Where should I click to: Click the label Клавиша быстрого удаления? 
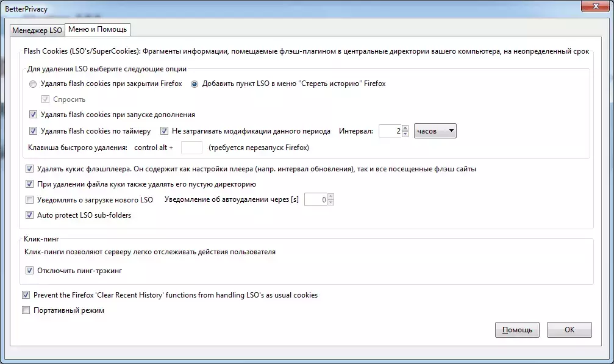pyautogui.click(x=77, y=148)
